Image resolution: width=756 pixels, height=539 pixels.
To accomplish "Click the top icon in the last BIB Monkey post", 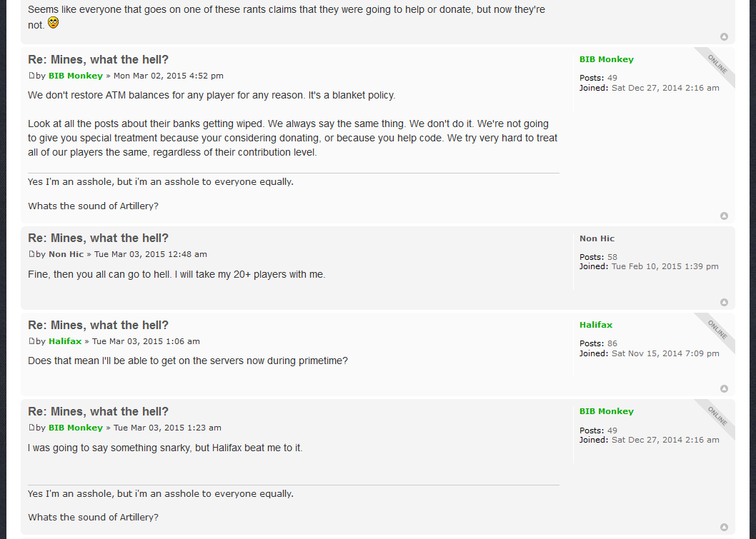I will (x=724, y=528).
